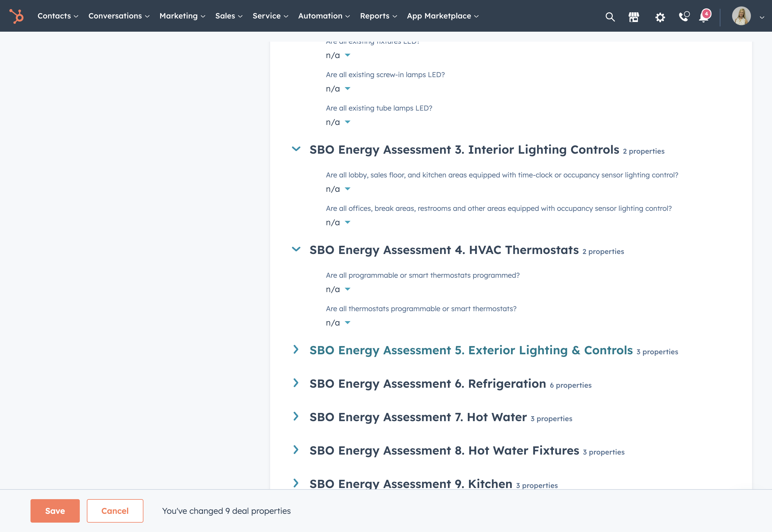772x532 pixels.
Task: Expand the 8. Hot Water Fixtures section
Action: 296,450
